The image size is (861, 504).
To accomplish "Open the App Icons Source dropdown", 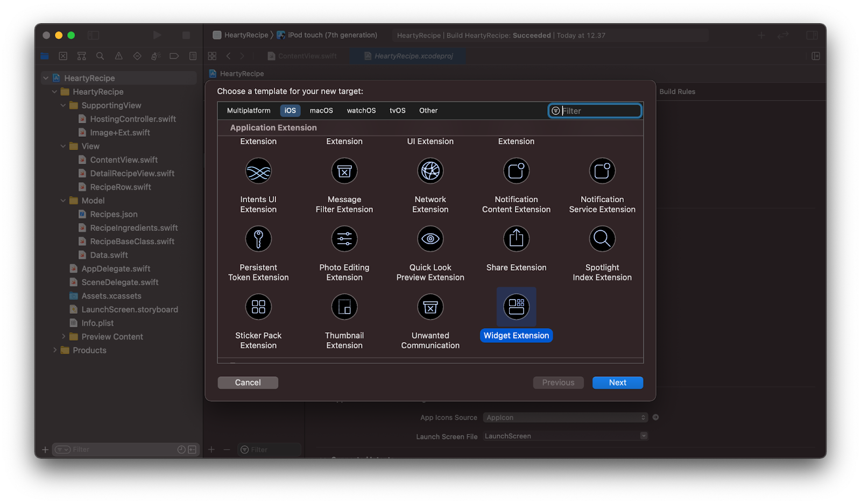I will (x=565, y=417).
